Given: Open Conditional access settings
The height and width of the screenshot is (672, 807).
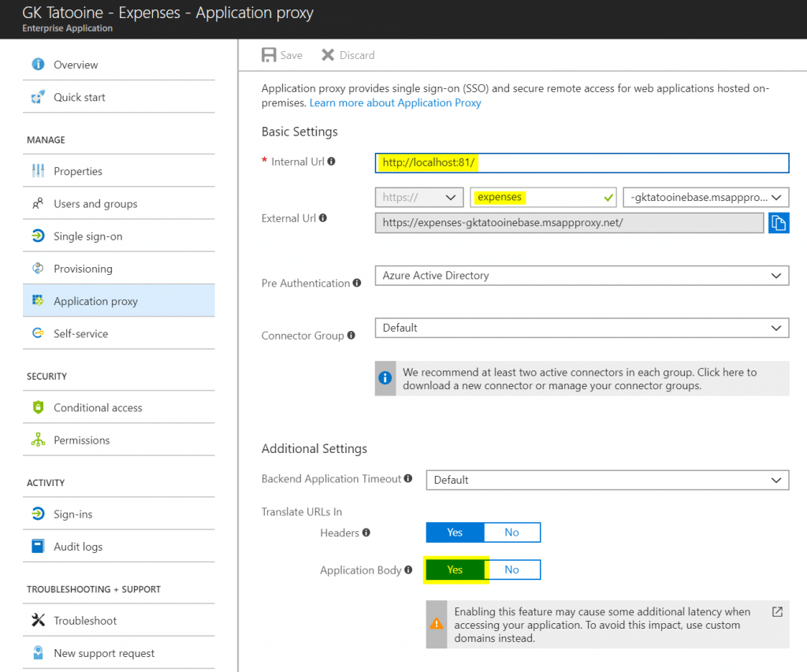Looking at the screenshot, I should (96, 407).
